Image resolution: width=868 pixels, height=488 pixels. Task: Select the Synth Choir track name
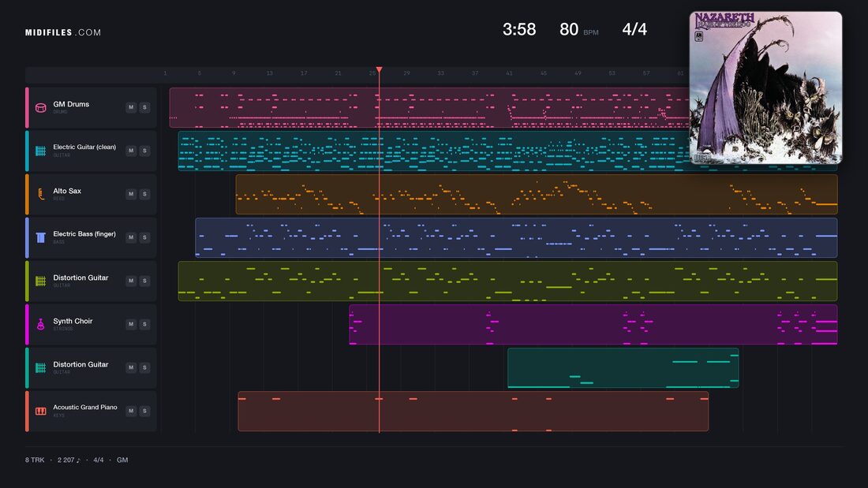tap(73, 321)
